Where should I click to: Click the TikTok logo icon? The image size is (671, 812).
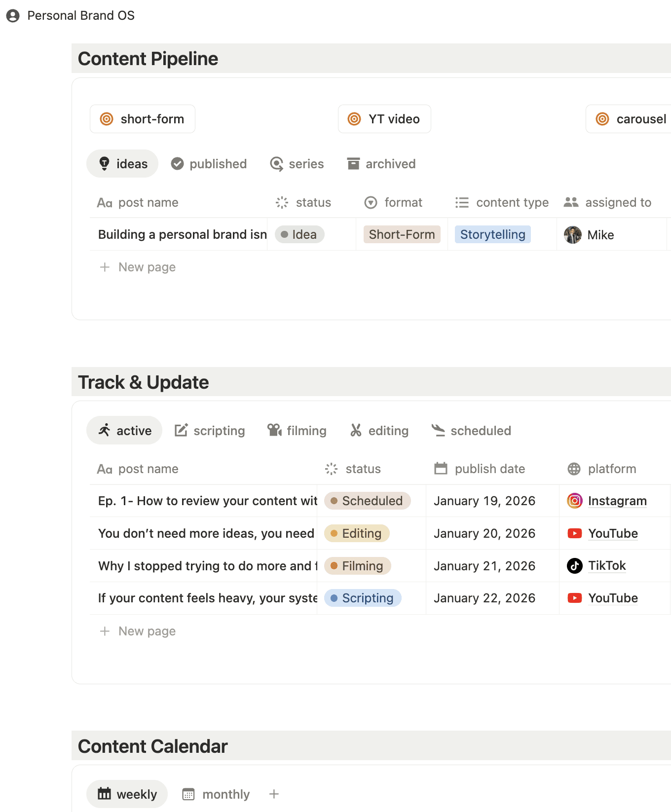click(x=575, y=565)
